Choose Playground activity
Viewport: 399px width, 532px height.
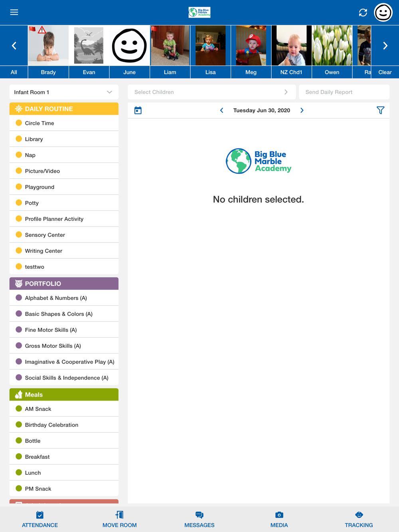[x=64, y=187]
